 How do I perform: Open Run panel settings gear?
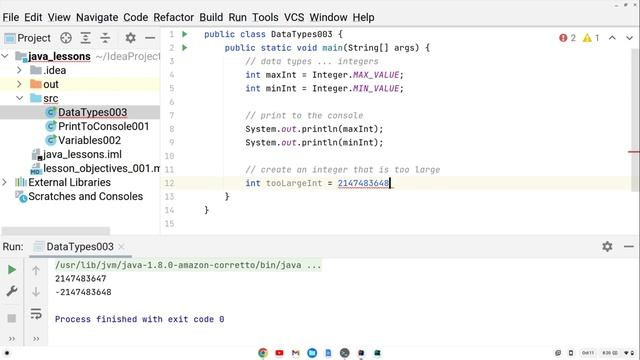(607, 246)
